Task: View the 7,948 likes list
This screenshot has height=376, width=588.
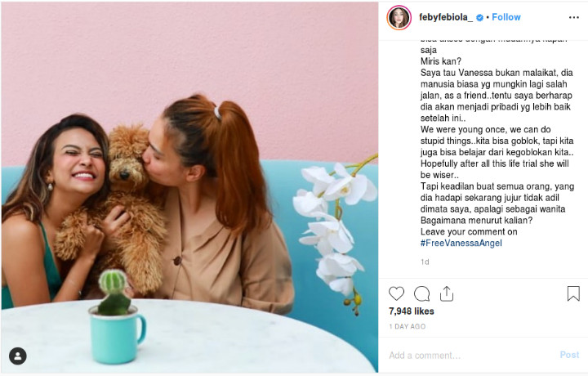Action: 412,311
